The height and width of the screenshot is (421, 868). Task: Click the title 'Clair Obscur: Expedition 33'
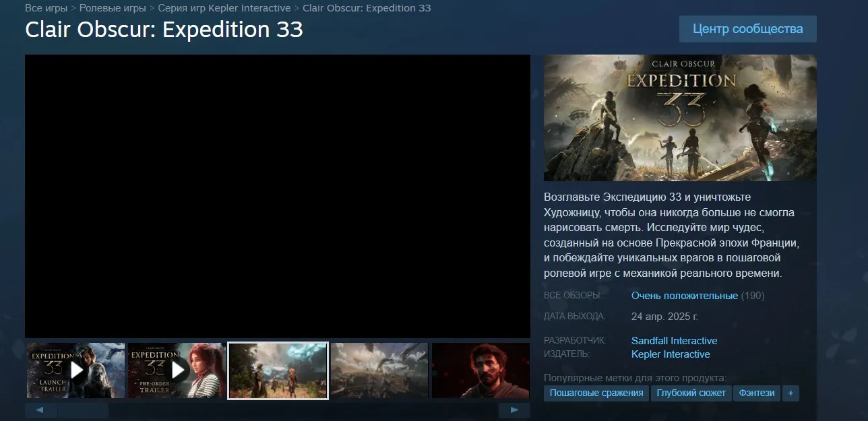click(x=164, y=30)
